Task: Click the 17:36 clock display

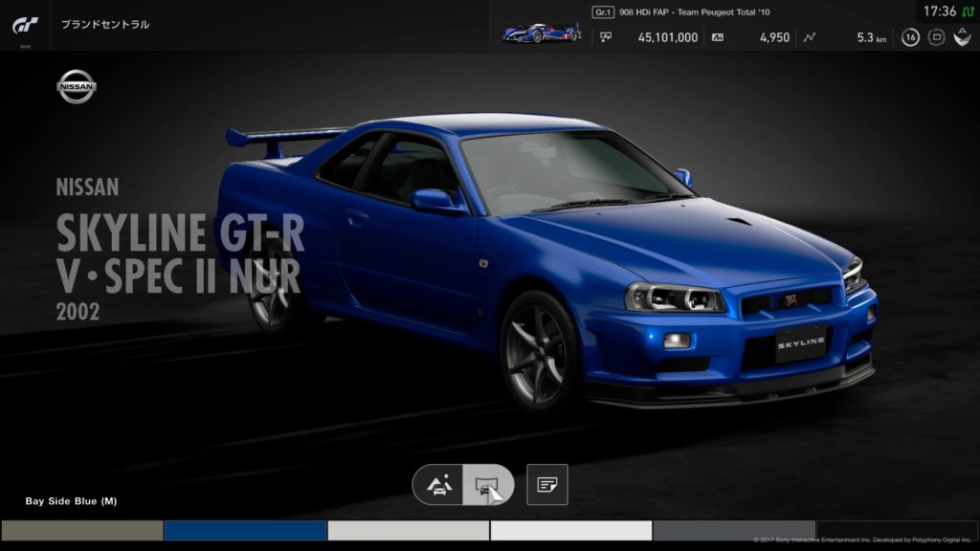Action: pos(940,11)
